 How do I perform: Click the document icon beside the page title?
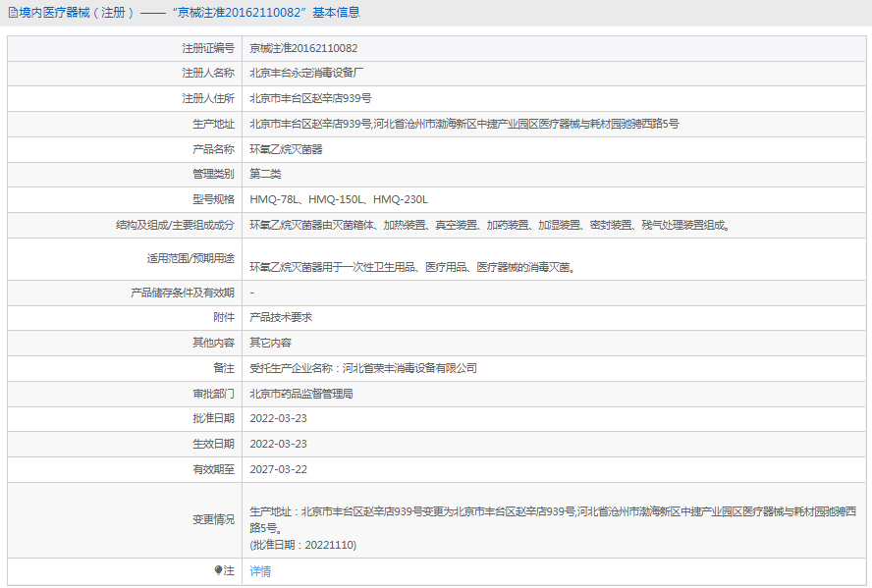[12, 13]
